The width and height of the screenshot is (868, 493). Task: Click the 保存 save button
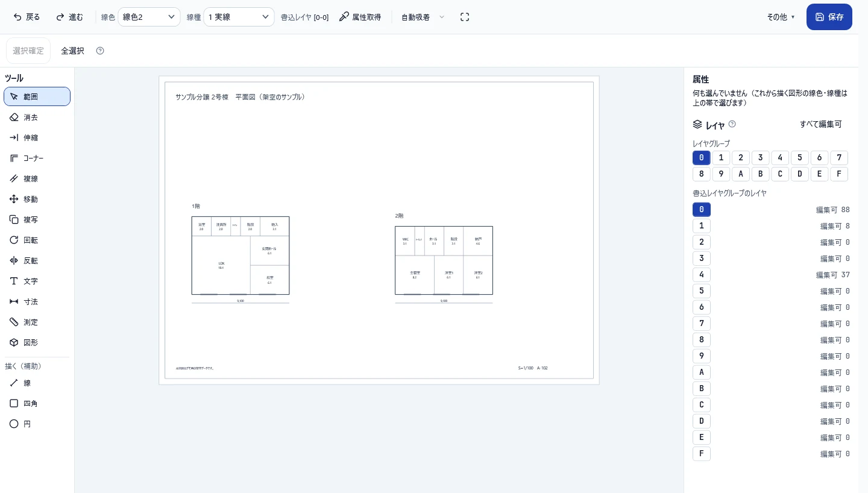pos(829,17)
